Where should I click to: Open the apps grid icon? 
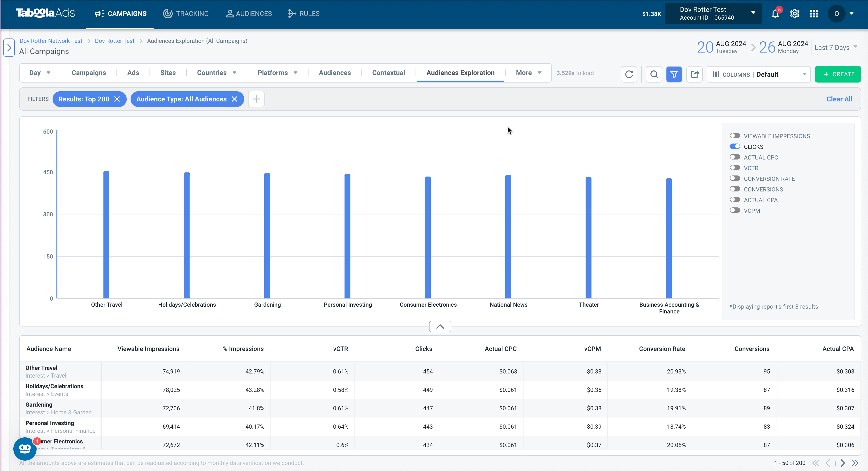tap(814, 14)
